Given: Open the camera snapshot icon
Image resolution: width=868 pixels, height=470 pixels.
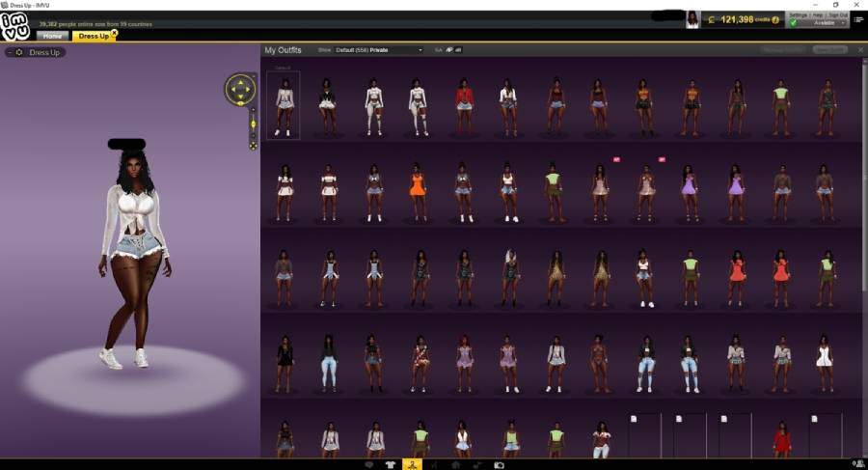Looking at the screenshot, I should pos(499,465).
